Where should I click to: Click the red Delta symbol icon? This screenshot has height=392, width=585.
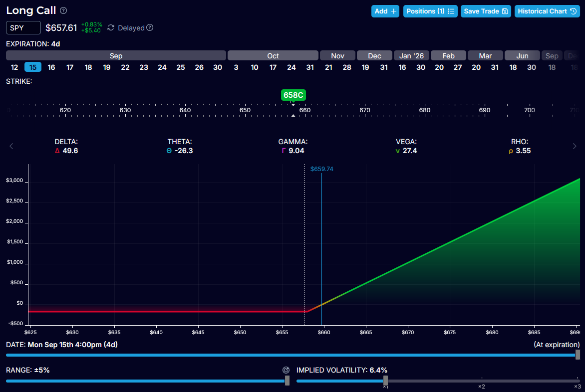tap(57, 151)
